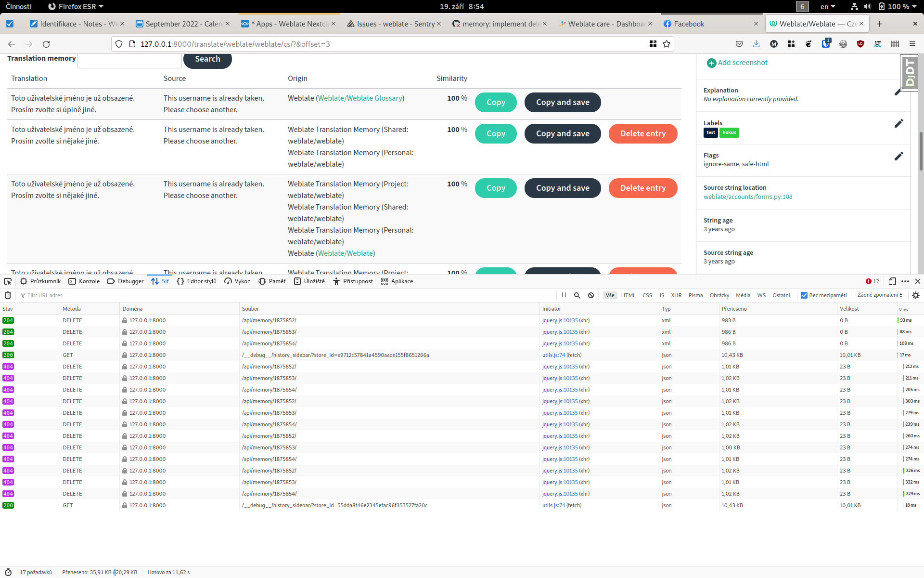Screen dimensions: 924x578
Task: Toggle the 'Bez mezipaměti' checkbox
Action: coord(804,295)
